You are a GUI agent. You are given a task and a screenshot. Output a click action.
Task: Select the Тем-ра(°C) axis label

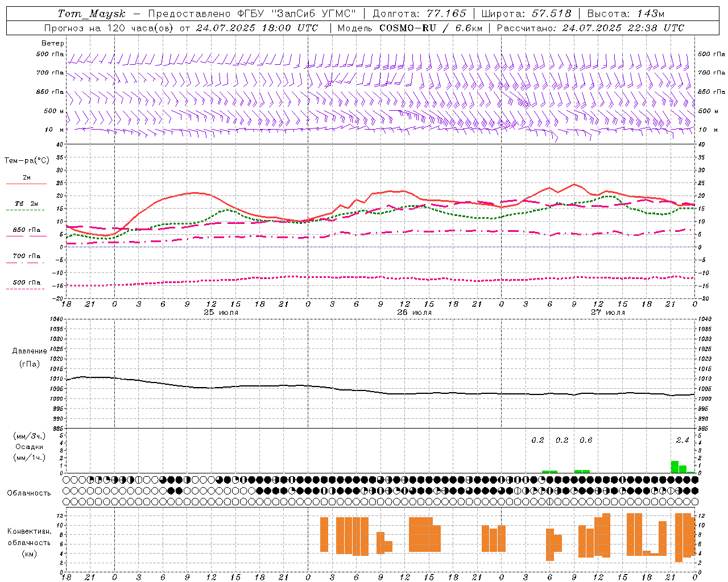tap(27, 161)
